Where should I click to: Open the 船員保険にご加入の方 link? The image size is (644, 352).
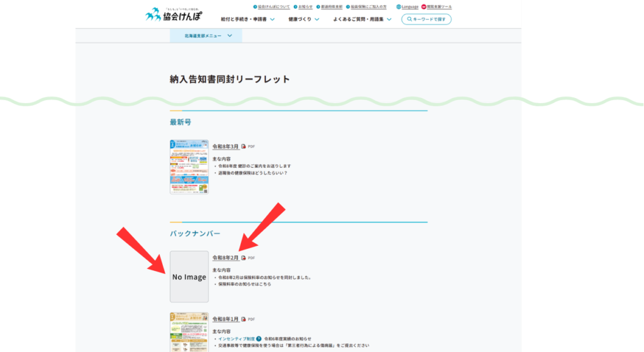point(369,7)
